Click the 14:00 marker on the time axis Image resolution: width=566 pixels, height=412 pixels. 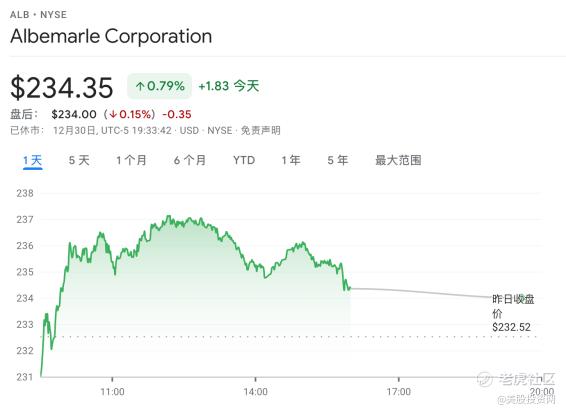256,392
